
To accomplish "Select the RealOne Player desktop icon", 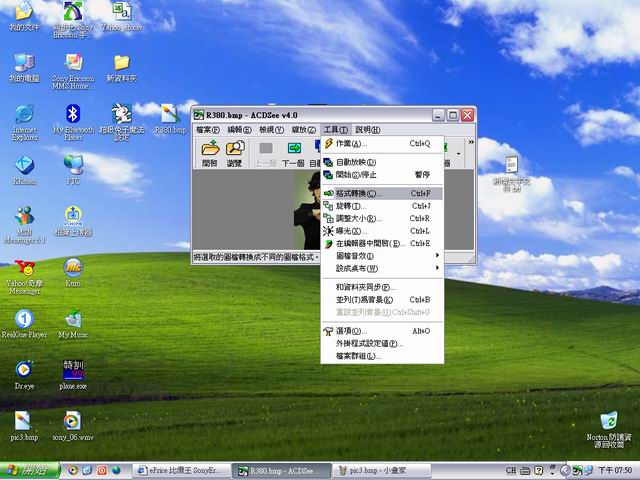I will pyautogui.click(x=24, y=324).
